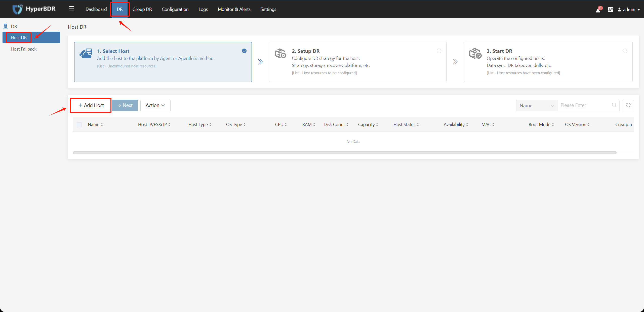The height and width of the screenshot is (312, 644).
Task: Expand the Name search filter dropdown
Action: click(536, 105)
